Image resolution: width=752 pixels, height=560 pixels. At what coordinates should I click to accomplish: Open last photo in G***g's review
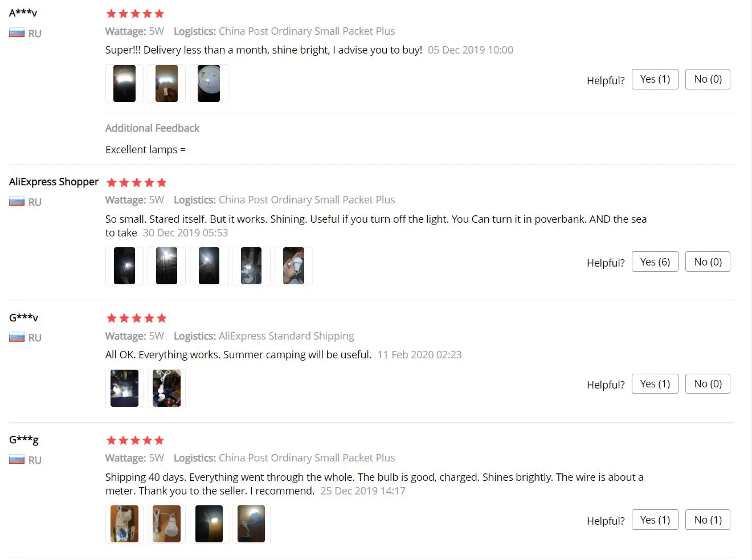pyautogui.click(x=251, y=524)
